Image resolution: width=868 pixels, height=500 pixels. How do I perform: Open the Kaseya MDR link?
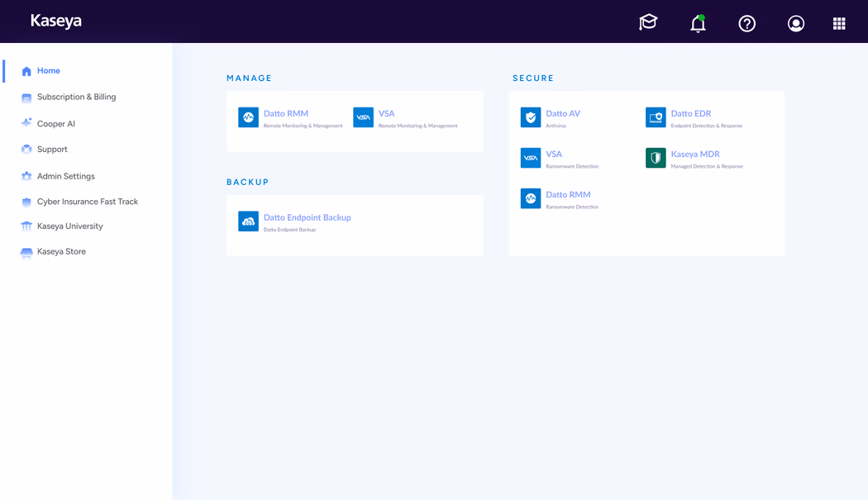[695, 154]
